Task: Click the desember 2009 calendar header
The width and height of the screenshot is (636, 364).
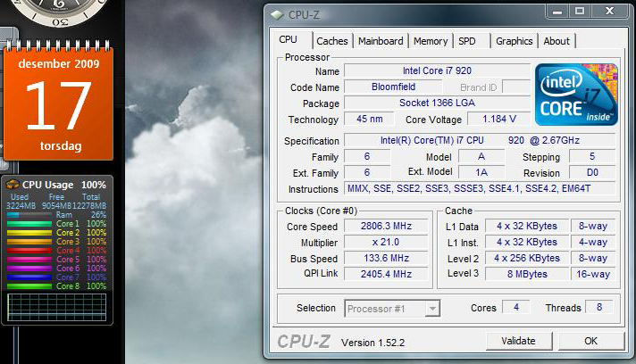Action: [x=59, y=63]
